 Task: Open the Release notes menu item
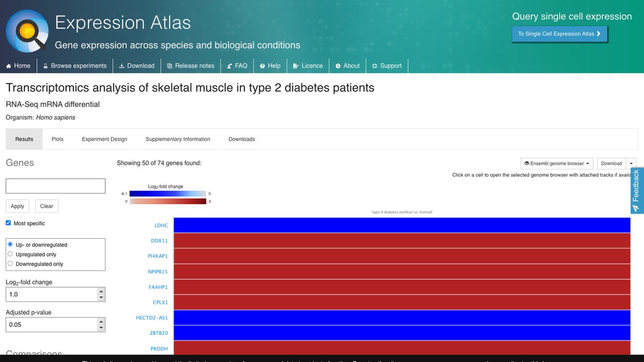pos(191,66)
